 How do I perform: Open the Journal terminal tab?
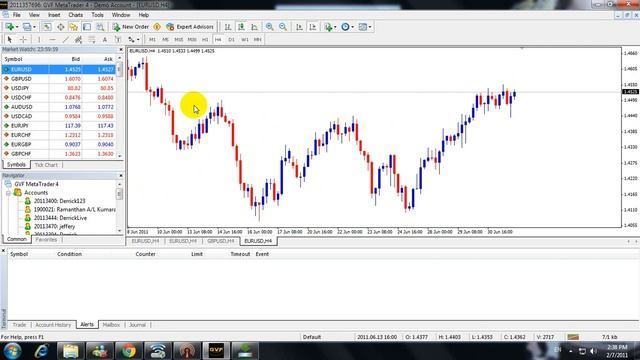pyautogui.click(x=137, y=325)
